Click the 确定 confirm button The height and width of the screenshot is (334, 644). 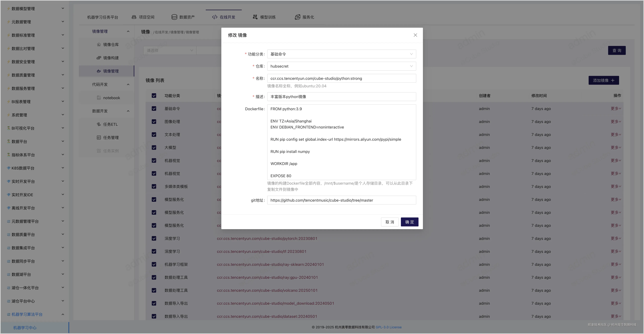[409, 222]
